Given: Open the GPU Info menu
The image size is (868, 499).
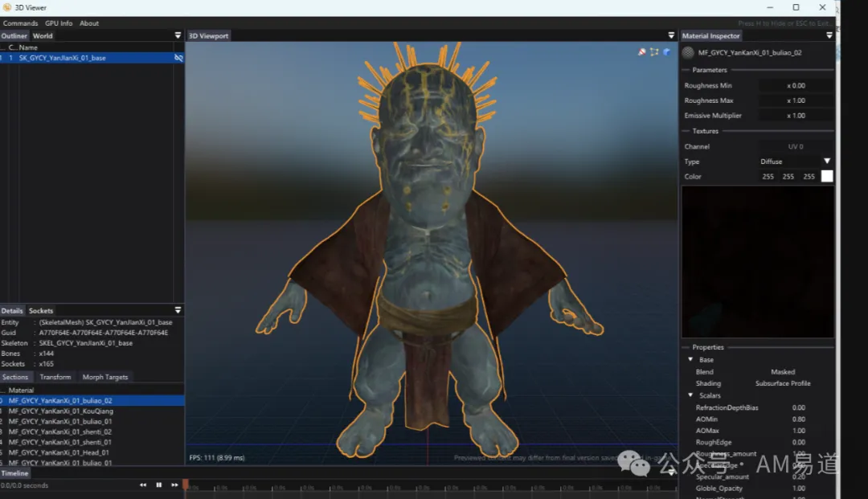Looking at the screenshot, I should 59,23.
